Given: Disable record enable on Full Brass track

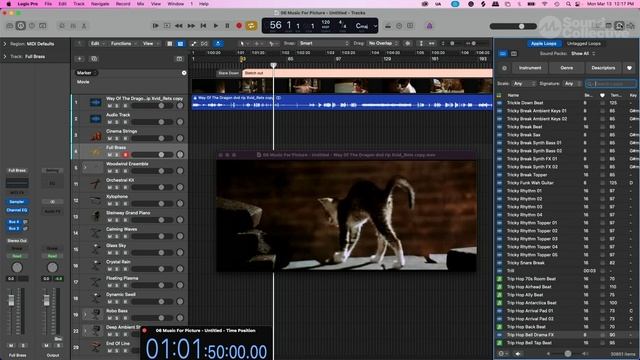Looking at the screenshot, I should point(125,155).
